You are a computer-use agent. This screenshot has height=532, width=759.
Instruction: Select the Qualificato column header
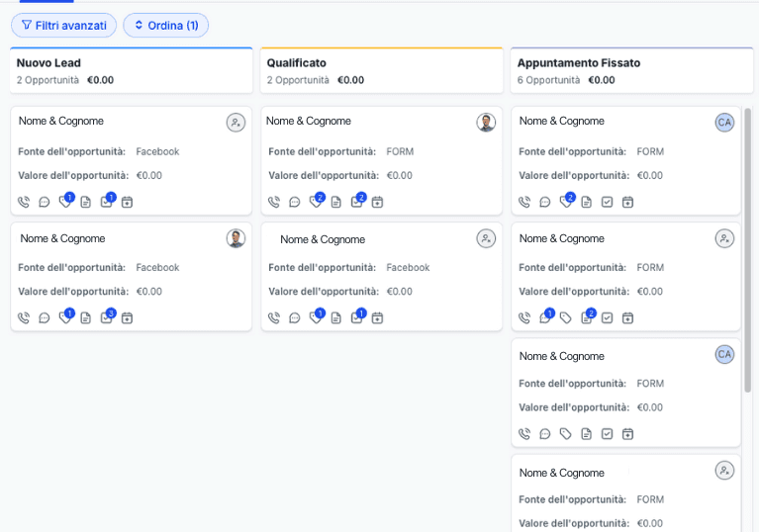[x=381, y=70]
